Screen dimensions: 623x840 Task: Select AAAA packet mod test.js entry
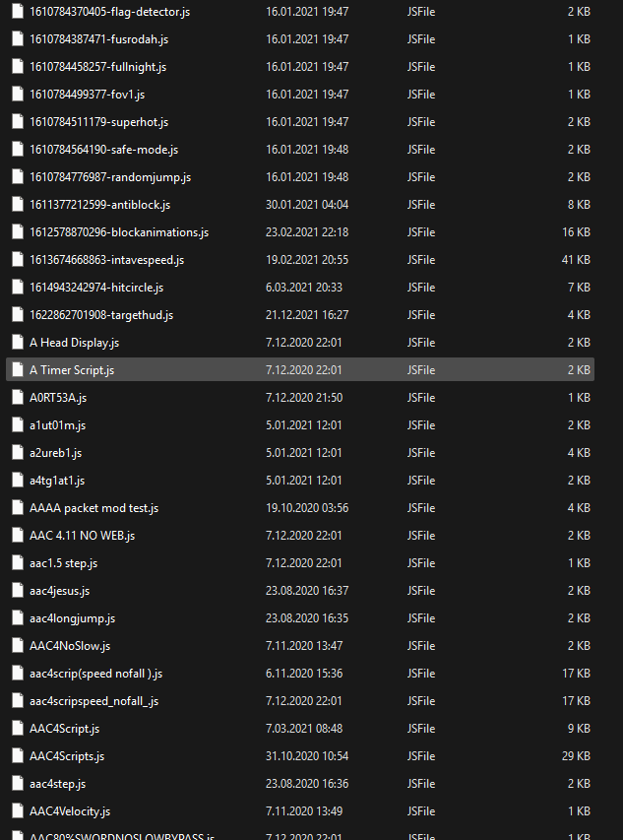click(93, 508)
